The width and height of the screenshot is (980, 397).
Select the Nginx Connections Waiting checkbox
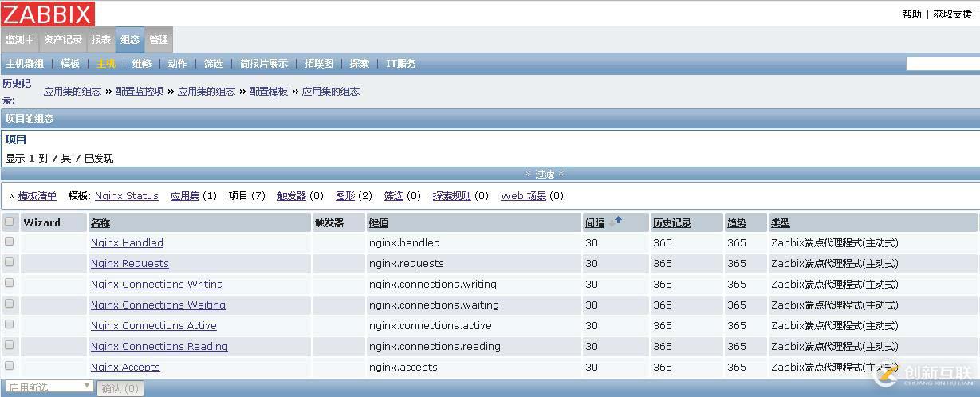point(10,303)
